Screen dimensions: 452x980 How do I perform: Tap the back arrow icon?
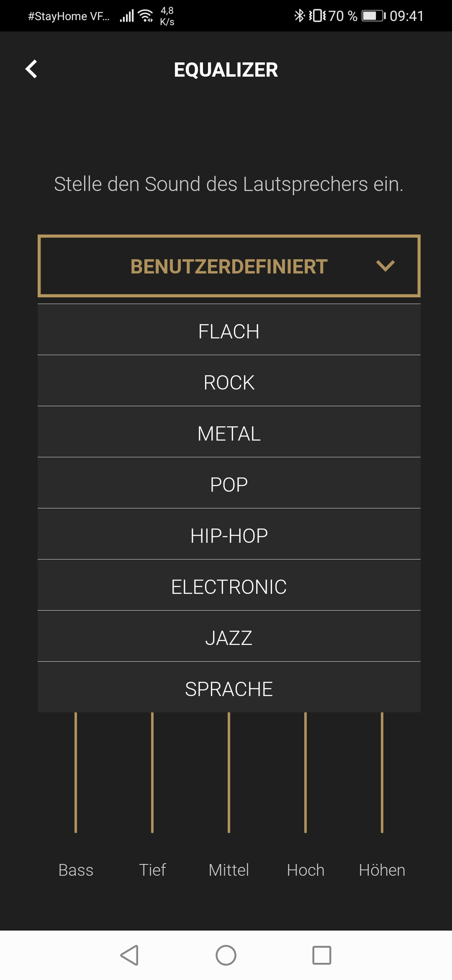(31, 69)
